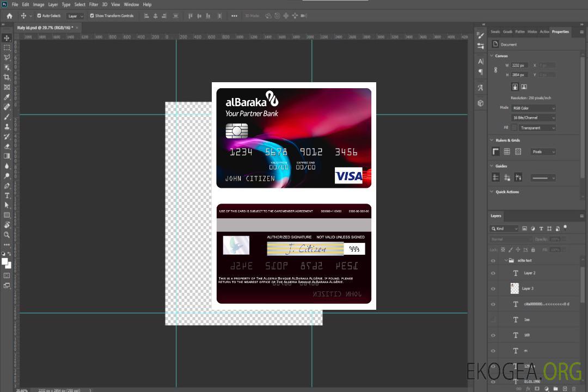The height and width of the screenshot is (392, 588).
Task: Select the Frame tool
Action: coord(7,87)
